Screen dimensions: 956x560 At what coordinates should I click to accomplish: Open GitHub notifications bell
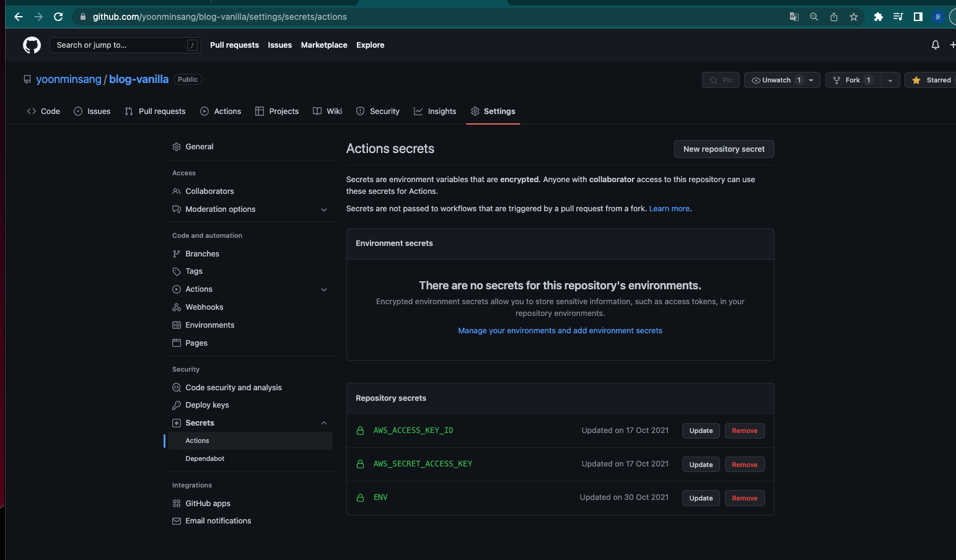coord(936,45)
